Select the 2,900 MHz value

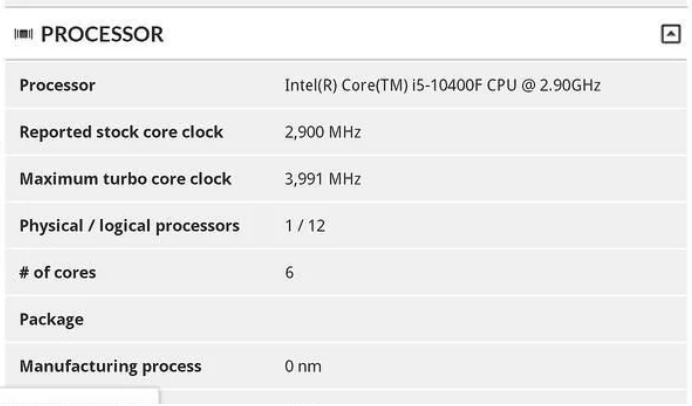(323, 132)
